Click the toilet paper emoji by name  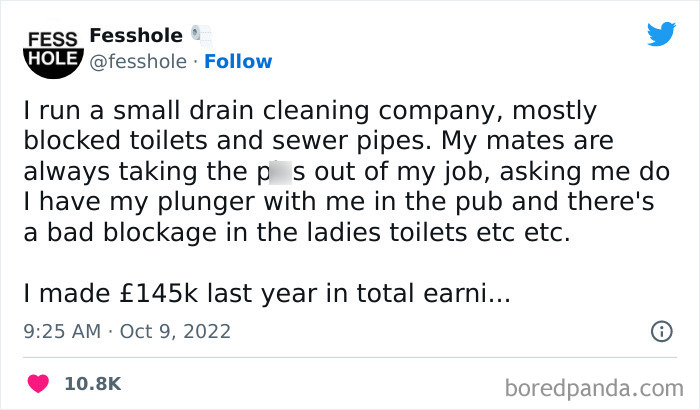point(202,36)
